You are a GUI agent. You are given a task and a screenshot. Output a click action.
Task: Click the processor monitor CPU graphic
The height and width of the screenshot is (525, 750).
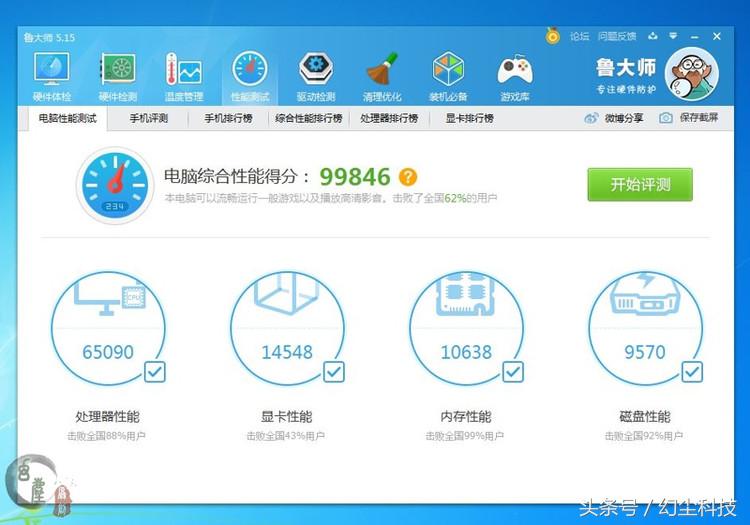point(110,298)
